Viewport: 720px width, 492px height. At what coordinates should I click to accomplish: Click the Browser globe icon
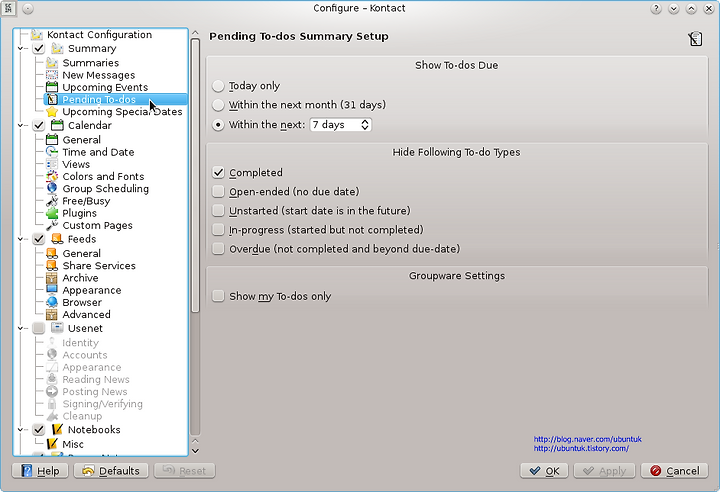coord(52,302)
